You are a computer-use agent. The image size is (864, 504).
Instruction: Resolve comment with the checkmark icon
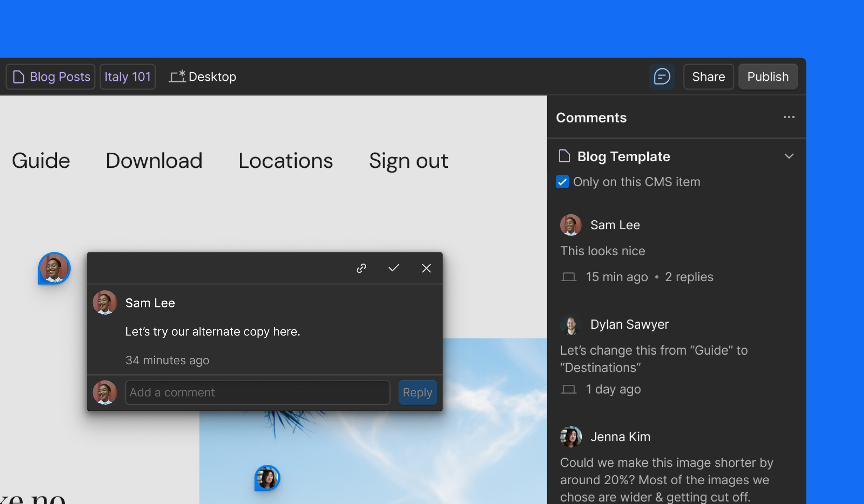click(x=394, y=268)
